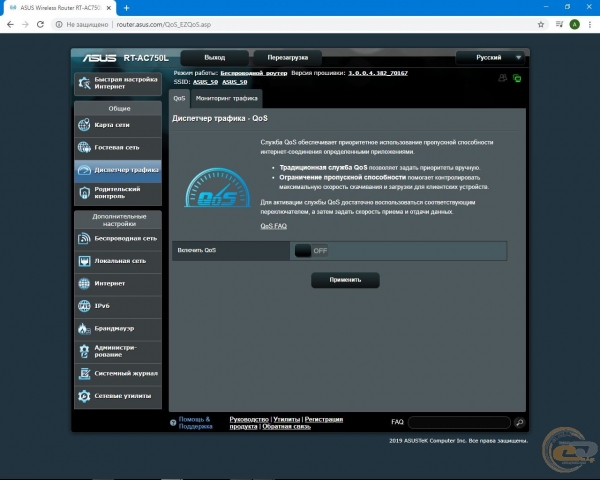The width and height of the screenshot is (600, 480).
Task: Open the Chrome three-dot menu
Action: click(590, 24)
